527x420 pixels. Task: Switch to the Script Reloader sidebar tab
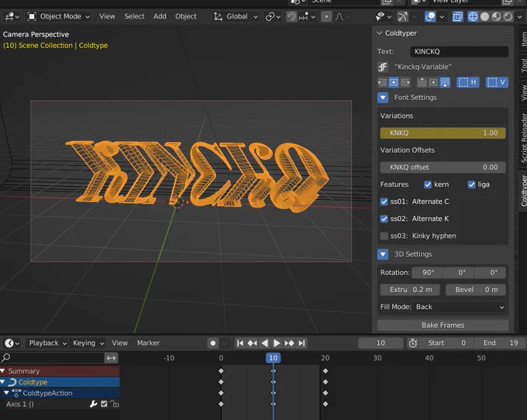click(523, 138)
